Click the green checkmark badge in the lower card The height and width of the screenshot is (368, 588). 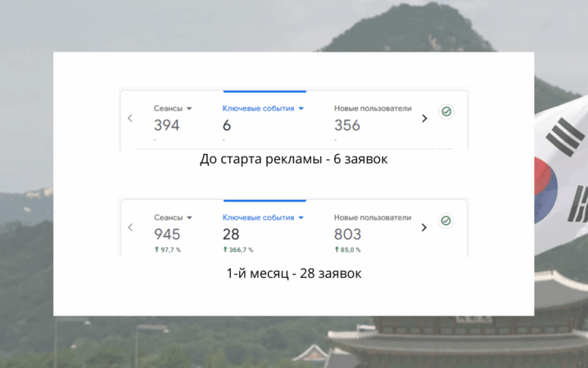pyautogui.click(x=446, y=220)
